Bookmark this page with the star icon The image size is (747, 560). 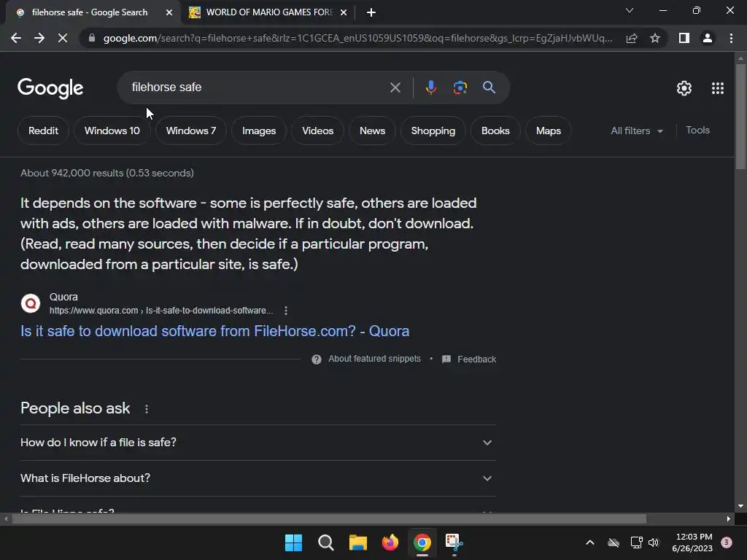point(655,38)
